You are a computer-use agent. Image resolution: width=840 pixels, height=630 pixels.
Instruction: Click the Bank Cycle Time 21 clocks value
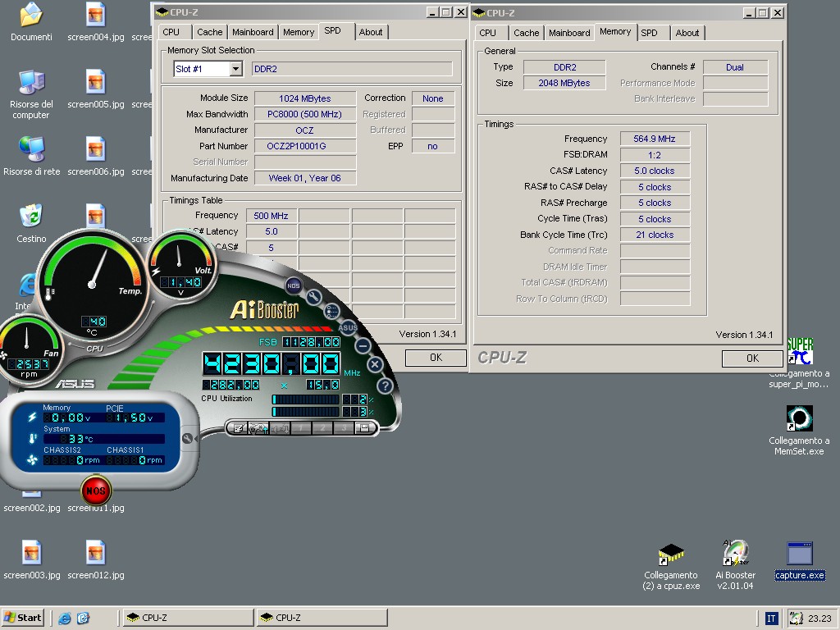[x=655, y=235]
